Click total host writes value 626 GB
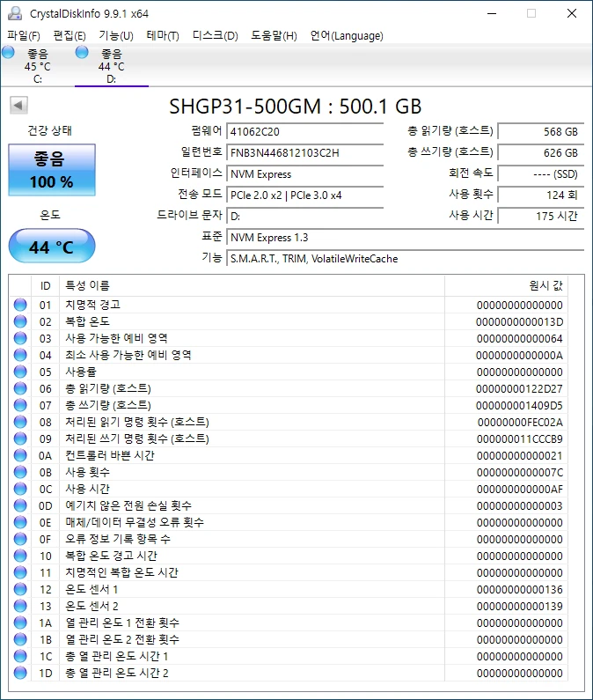The width and height of the screenshot is (593, 700). click(x=541, y=152)
